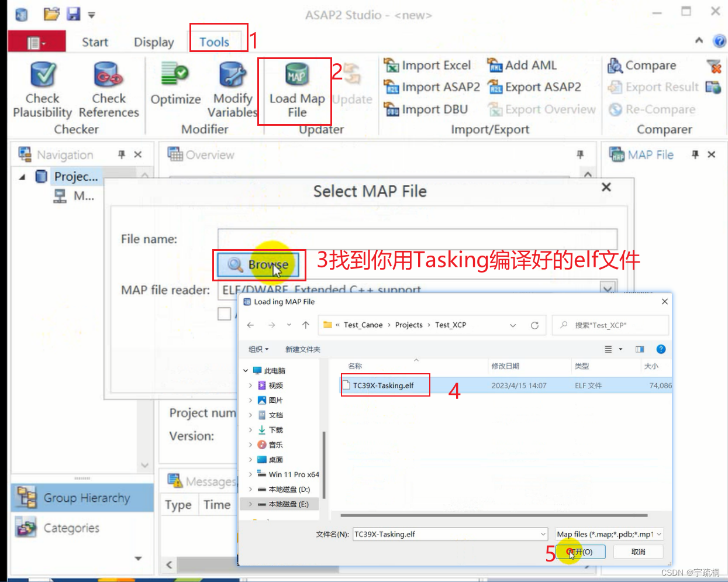Pin the MAP File panel
The width and height of the screenshot is (728, 582).
tap(695, 154)
